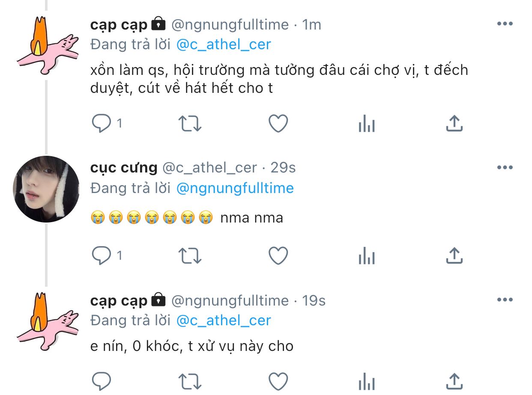View analytics of first tweet
The height and width of the screenshot is (395, 532).
click(x=366, y=125)
